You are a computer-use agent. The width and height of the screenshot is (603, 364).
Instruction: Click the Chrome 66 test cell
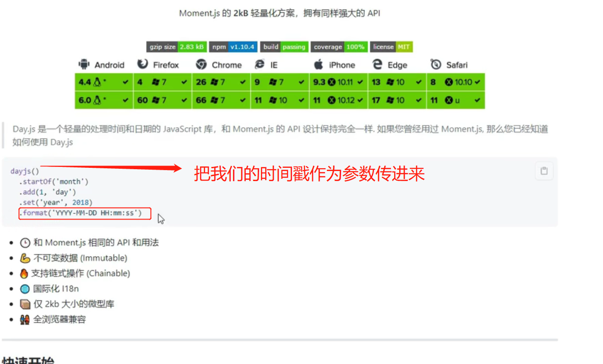[221, 100]
